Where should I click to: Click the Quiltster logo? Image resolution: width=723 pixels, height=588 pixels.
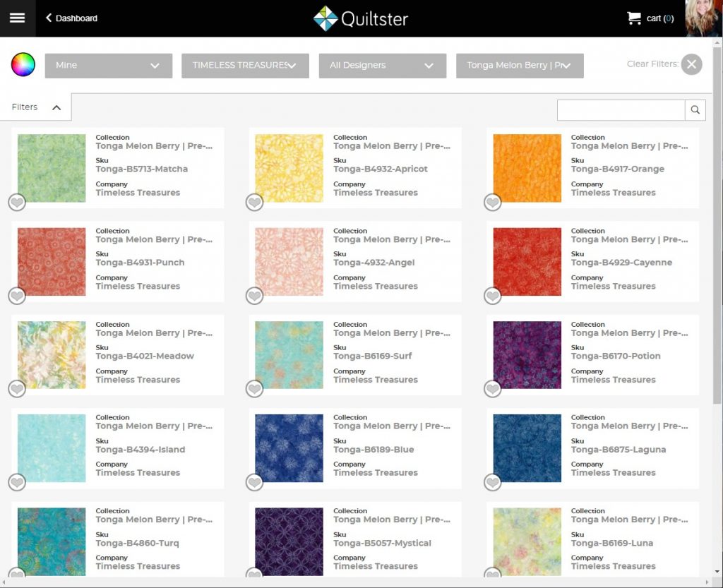(x=361, y=18)
